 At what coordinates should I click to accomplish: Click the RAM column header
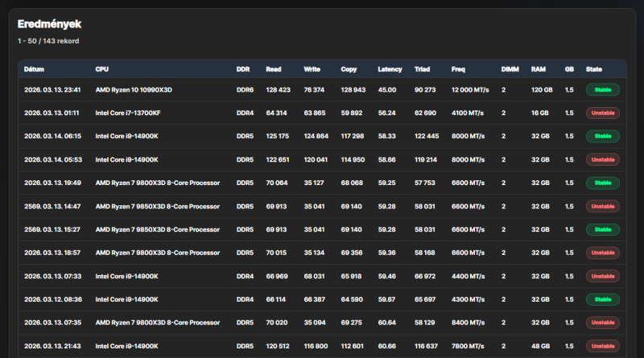538,69
